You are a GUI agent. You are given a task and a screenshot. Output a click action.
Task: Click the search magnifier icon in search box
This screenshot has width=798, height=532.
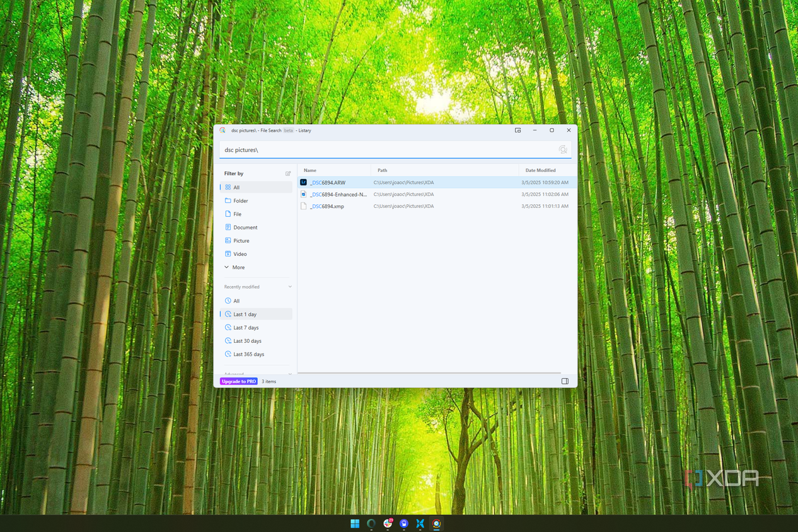coord(563,149)
